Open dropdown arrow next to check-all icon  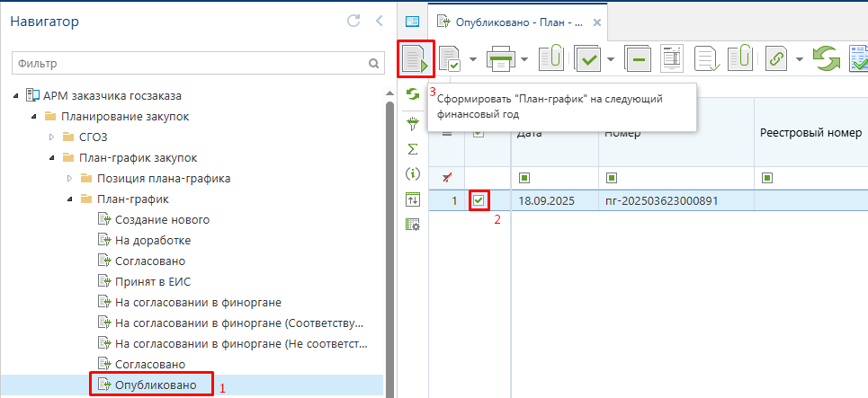(x=611, y=59)
